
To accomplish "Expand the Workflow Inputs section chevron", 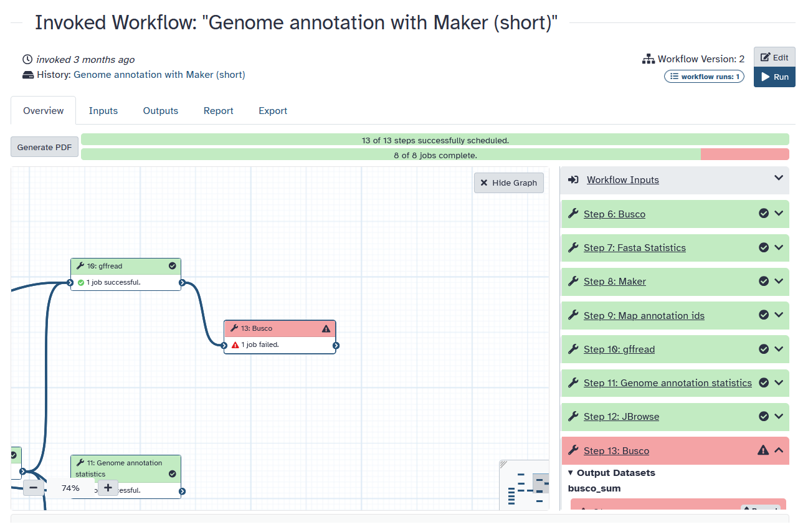I will pyautogui.click(x=778, y=179).
